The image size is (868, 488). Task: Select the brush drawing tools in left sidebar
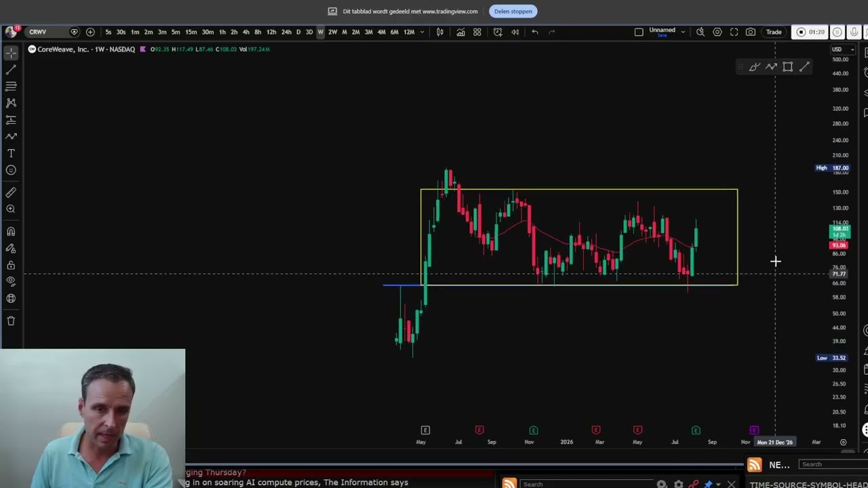[11, 136]
